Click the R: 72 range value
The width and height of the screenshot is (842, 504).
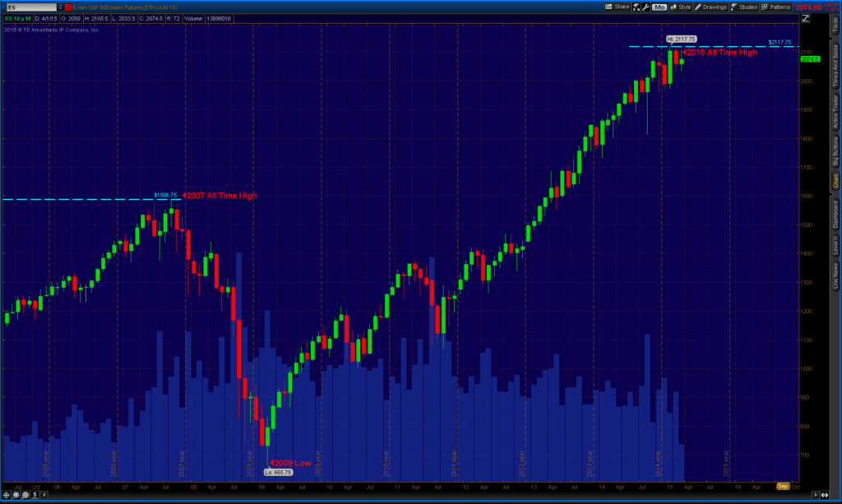173,19
